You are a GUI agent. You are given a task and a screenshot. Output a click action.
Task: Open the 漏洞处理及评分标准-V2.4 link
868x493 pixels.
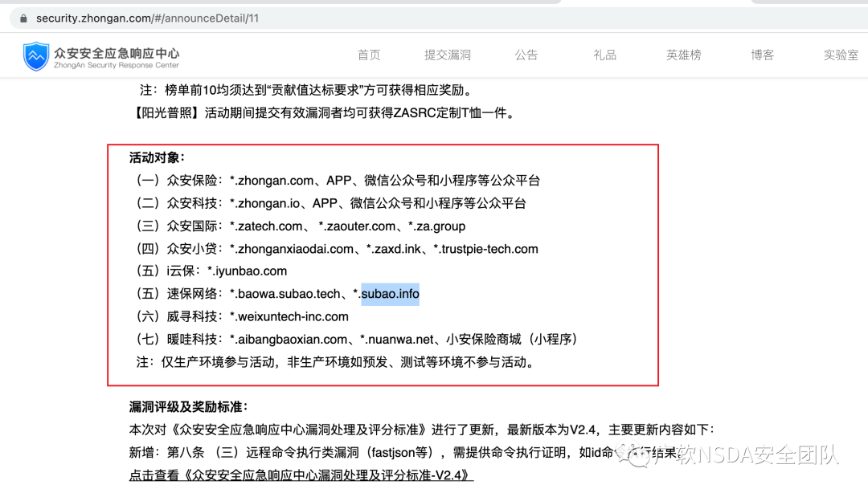pos(301,475)
